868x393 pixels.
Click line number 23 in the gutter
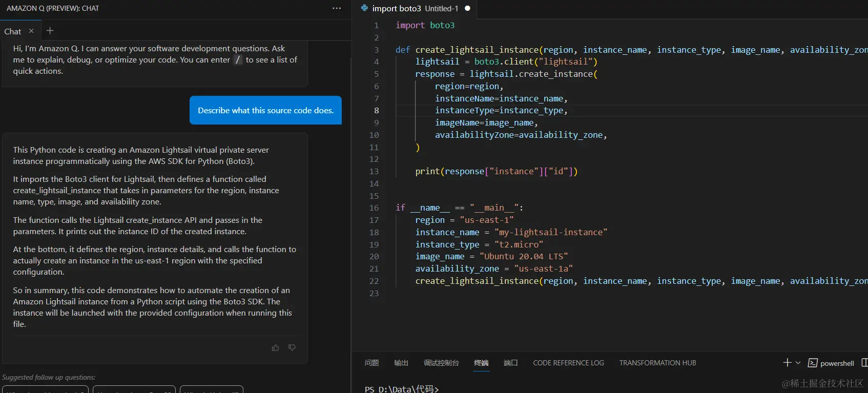click(x=374, y=293)
